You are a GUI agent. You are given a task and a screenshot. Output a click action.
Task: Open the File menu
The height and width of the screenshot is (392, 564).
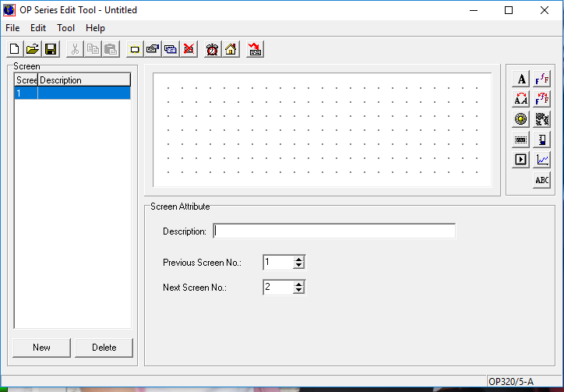12,28
